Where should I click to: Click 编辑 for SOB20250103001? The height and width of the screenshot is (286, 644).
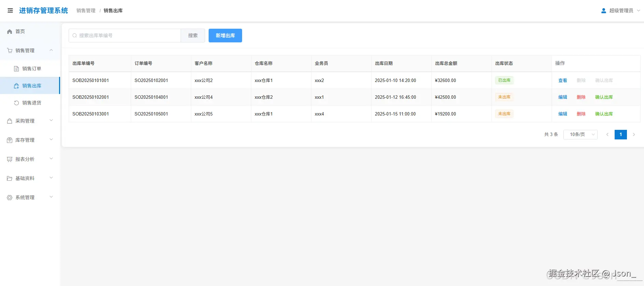[x=563, y=114]
